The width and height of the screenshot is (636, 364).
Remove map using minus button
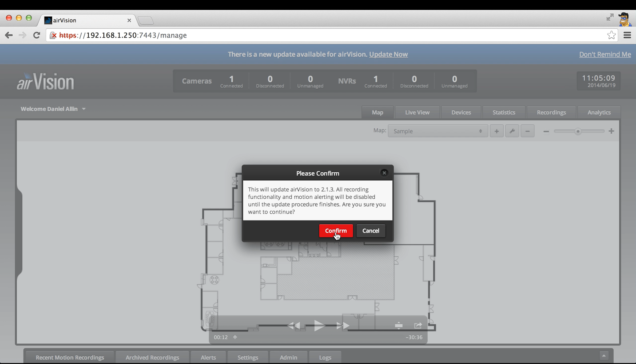[527, 131]
